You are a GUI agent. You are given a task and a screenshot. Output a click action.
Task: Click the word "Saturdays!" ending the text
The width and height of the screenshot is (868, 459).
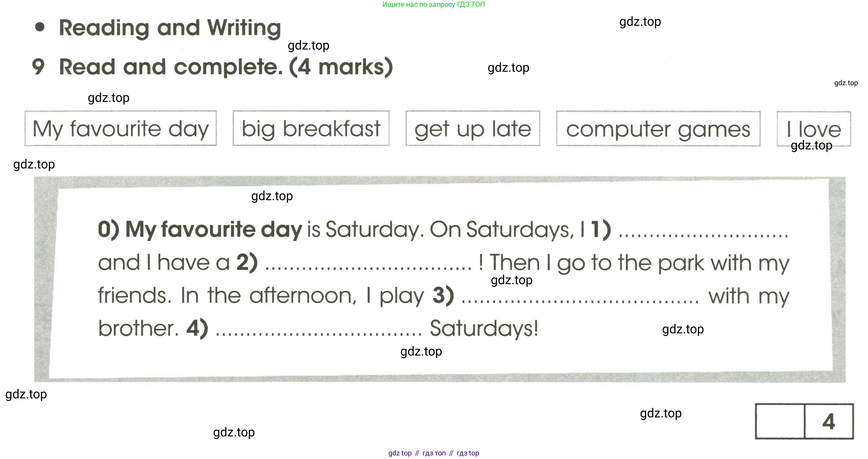coord(484,329)
